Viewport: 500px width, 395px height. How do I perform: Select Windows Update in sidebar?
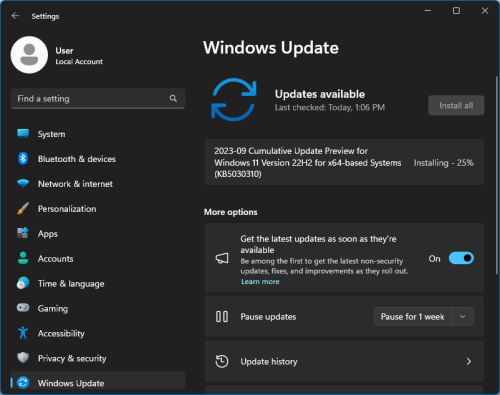coord(98,381)
